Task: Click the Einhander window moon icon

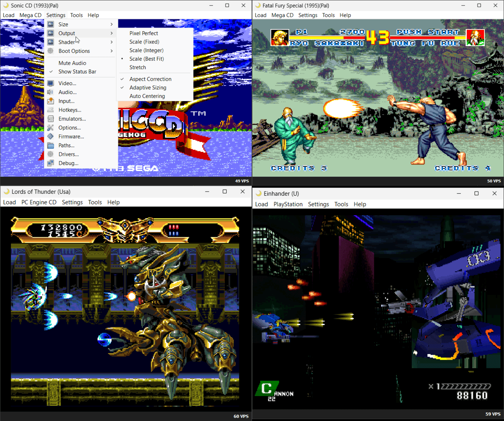Action: click(x=259, y=193)
